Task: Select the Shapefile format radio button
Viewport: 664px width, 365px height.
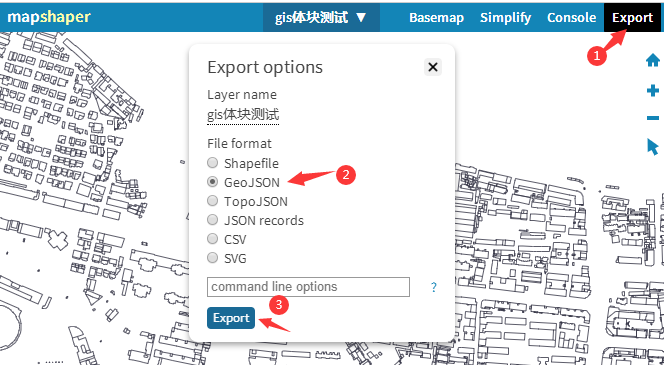Action: 212,163
